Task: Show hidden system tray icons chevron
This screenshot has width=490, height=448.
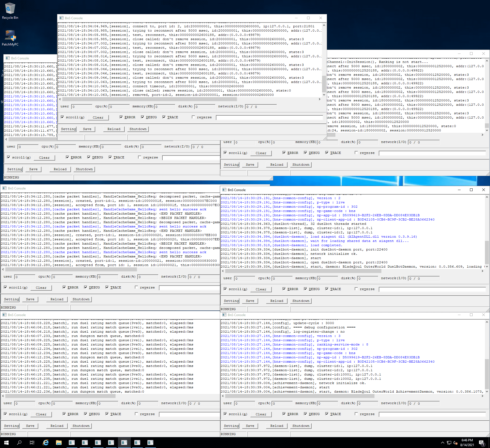Action: pos(442,443)
